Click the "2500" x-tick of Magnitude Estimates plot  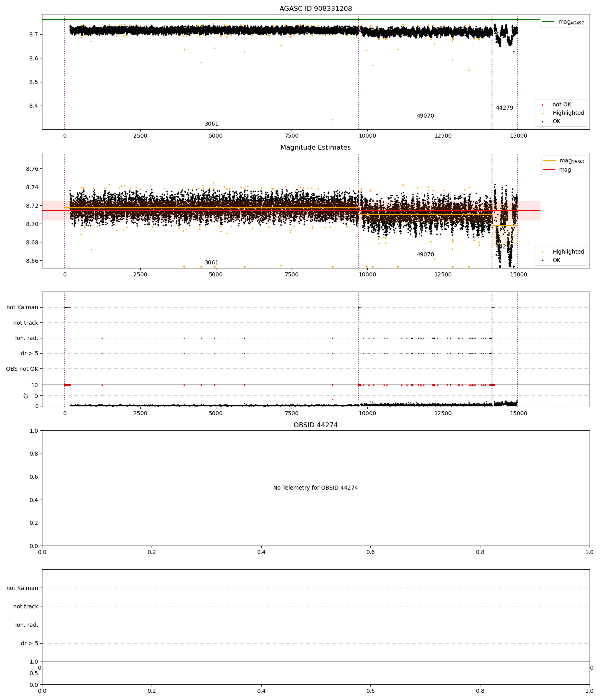click(140, 274)
